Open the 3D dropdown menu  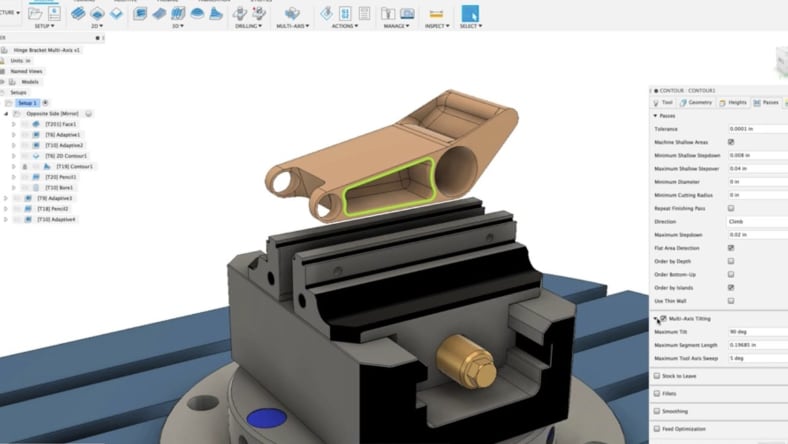click(178, 26)
